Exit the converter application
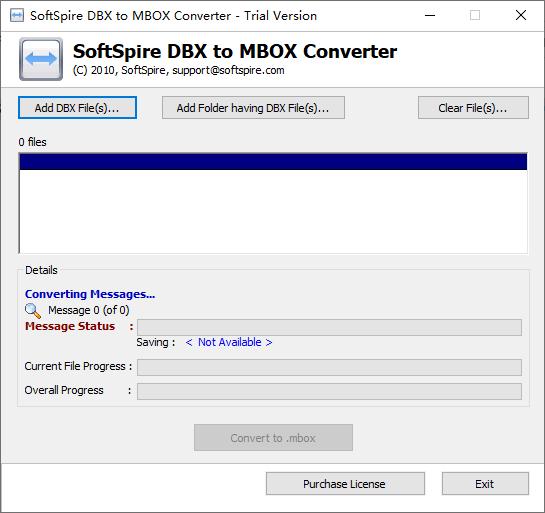This screenshot has height=513, width=545. 485,483
